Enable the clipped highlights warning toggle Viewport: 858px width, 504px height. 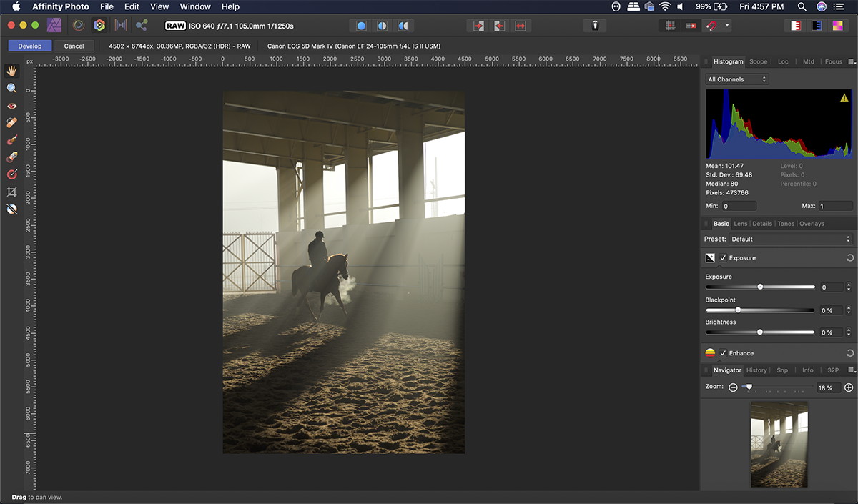click(844, 99)
